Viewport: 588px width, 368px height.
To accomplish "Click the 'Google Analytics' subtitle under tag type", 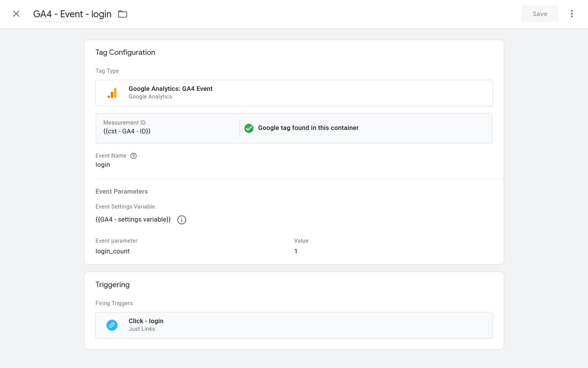I will [150, 97].
